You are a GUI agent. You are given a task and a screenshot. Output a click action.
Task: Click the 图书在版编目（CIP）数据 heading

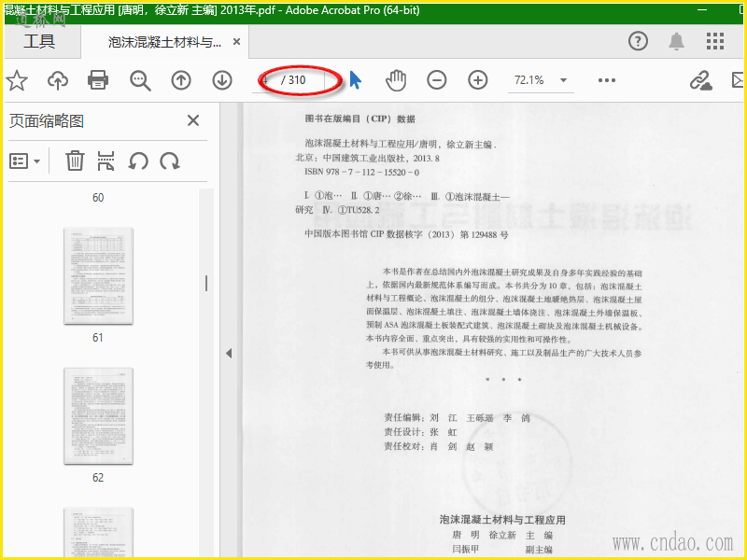[x=360, y=119]
